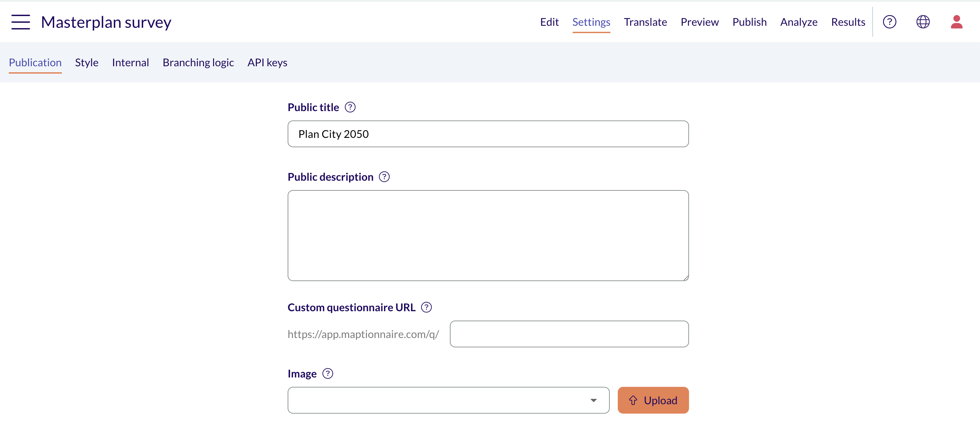The image size is (980, 429).
Task: Open the survey Preview
Action: (x=700, y=22)
